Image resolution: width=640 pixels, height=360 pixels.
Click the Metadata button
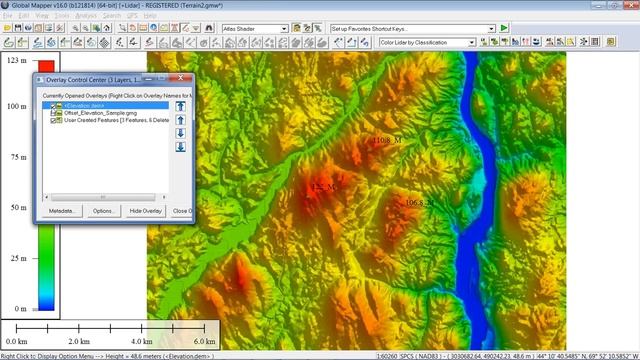click(62, 211)
